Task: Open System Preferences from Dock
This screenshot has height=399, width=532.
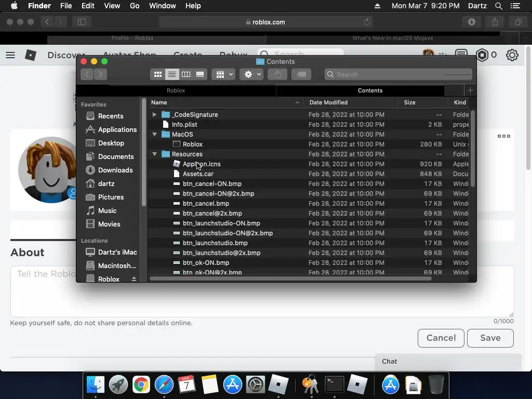Action: tap(255, 385)
